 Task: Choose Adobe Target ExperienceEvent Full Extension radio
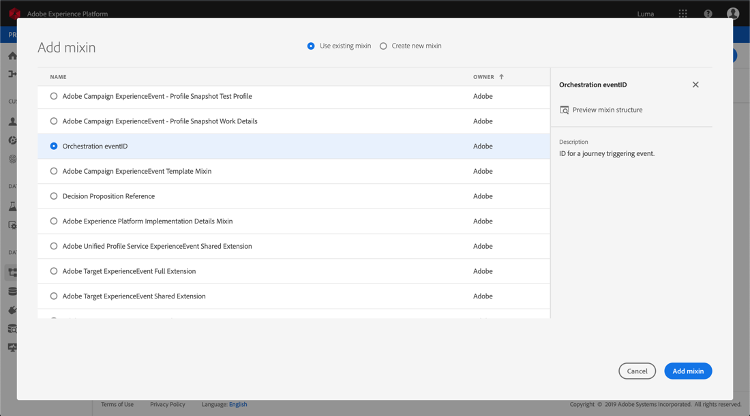click(54, 271)
